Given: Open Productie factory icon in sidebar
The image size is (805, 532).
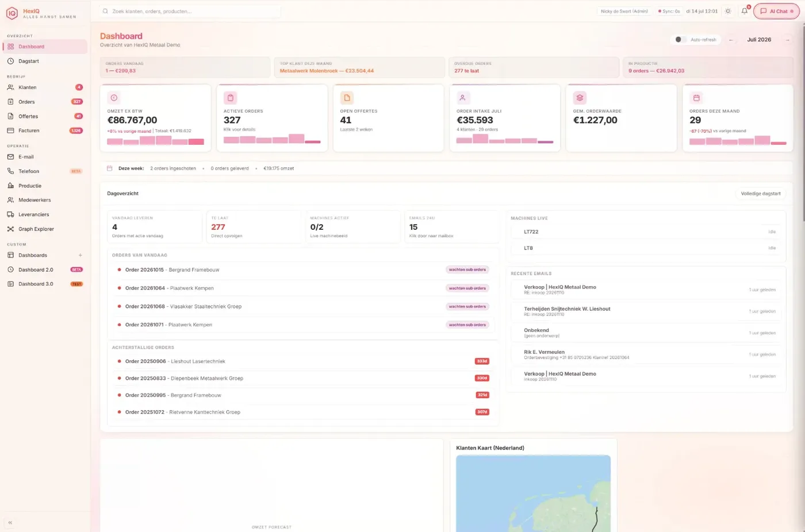Looking at the screenshot, I should click(x=10, y=186).
